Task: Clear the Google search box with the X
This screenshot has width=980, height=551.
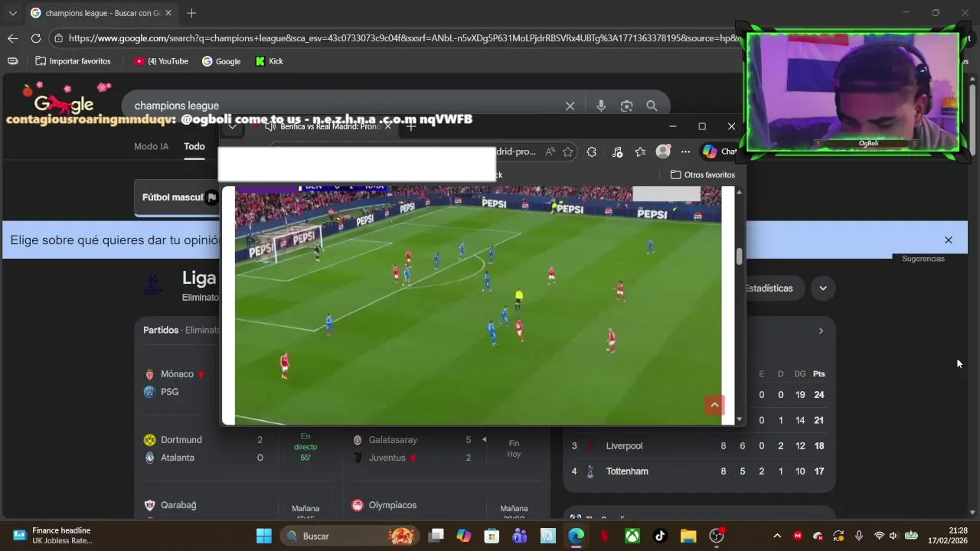Action: pos(570,106)
